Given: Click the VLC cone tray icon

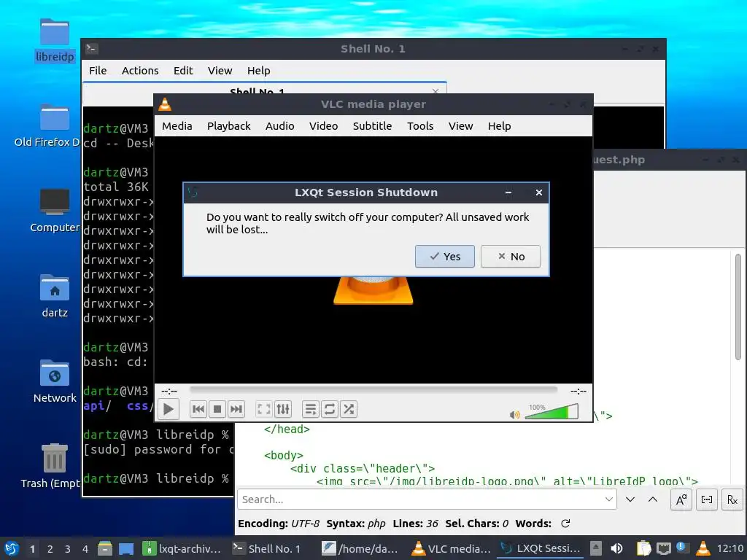Looking at the screenshot, I should click(703, 548).
